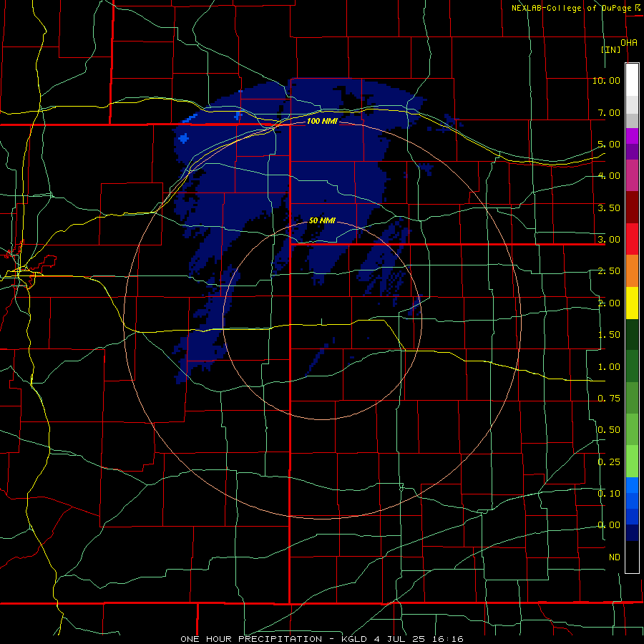The height and width of the screenshot is (644, 644).
Task: Select the 1.50 legend value
Action: (x=609, y=335)
